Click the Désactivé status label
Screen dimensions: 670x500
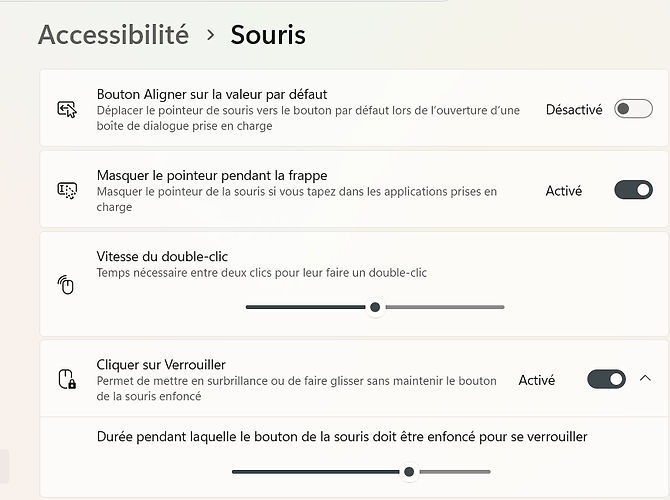(x=574, y=109)
